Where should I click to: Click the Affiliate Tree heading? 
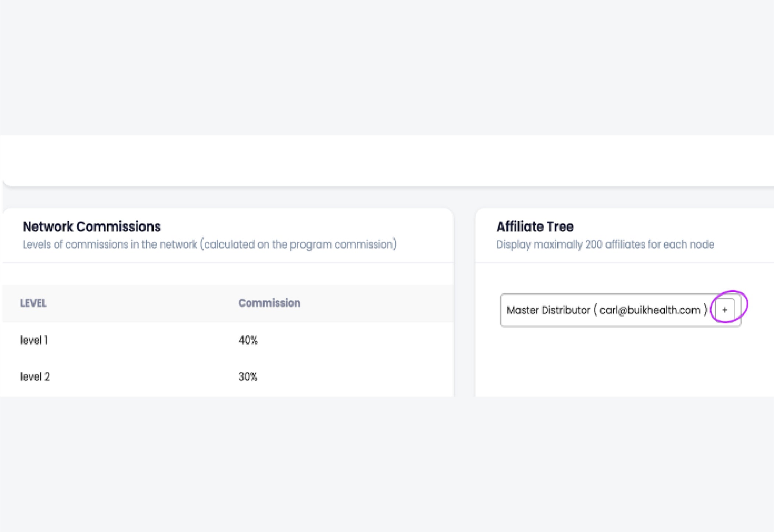click(535, 227)
